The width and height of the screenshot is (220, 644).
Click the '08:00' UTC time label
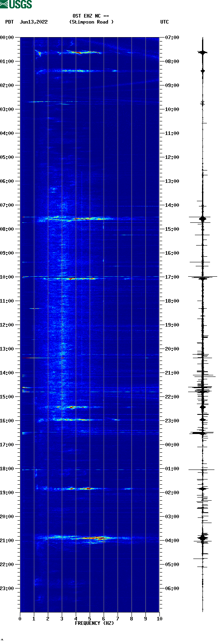pos(172,61)
